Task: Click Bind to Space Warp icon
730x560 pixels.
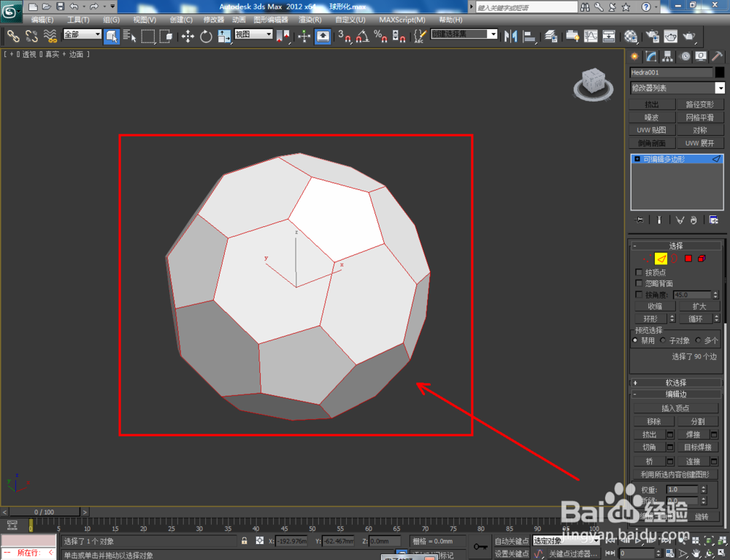Action: (50, 36)
